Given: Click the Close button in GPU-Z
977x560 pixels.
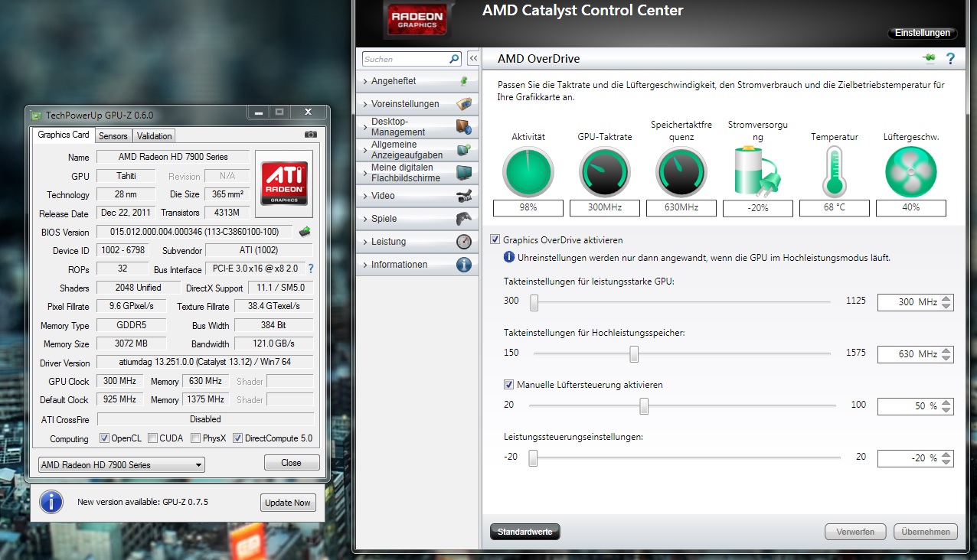Looking at the screenshot, I should pyautogui.click(x=291, y=463).
